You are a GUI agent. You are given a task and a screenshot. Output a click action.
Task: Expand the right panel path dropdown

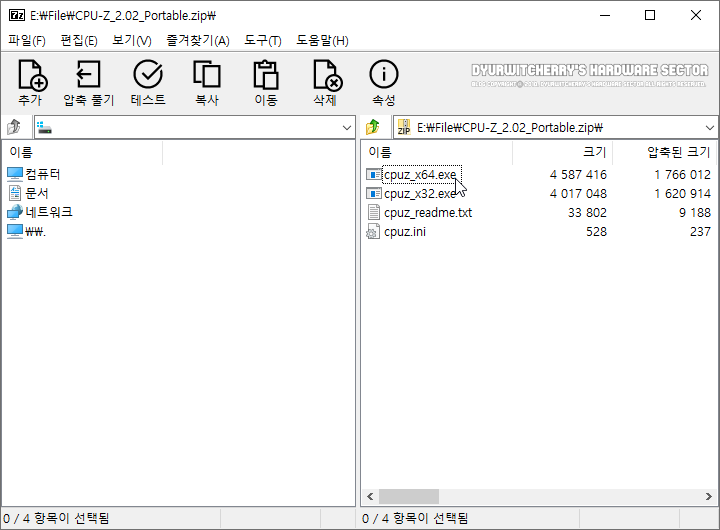[710, 127]
